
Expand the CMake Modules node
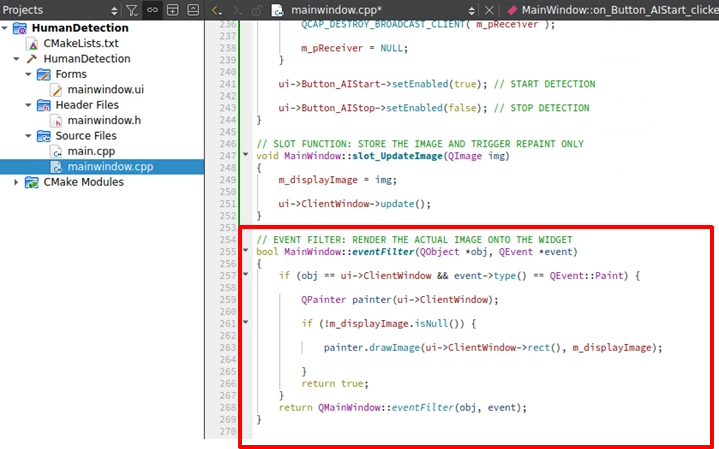(x=16, y=182)
